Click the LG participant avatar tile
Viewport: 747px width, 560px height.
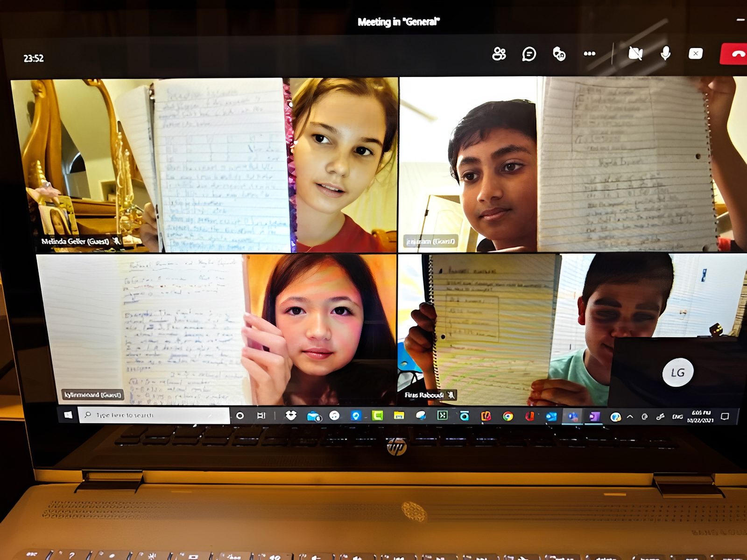[x=678, y=372]
